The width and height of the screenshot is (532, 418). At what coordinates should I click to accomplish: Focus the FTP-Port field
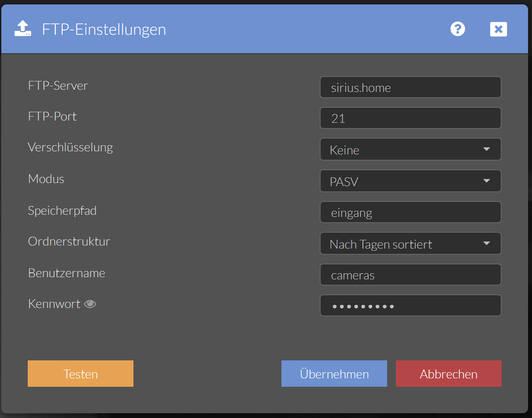click(410, 118)
